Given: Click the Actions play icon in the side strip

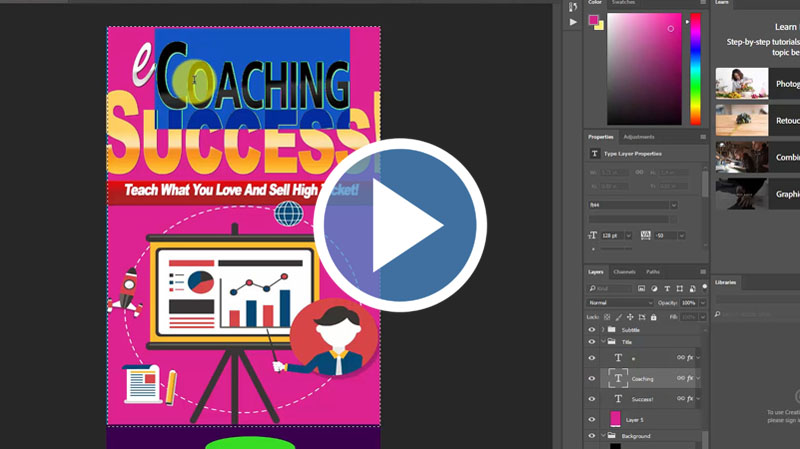Looking at the screenshot, I should coord(573,21).
